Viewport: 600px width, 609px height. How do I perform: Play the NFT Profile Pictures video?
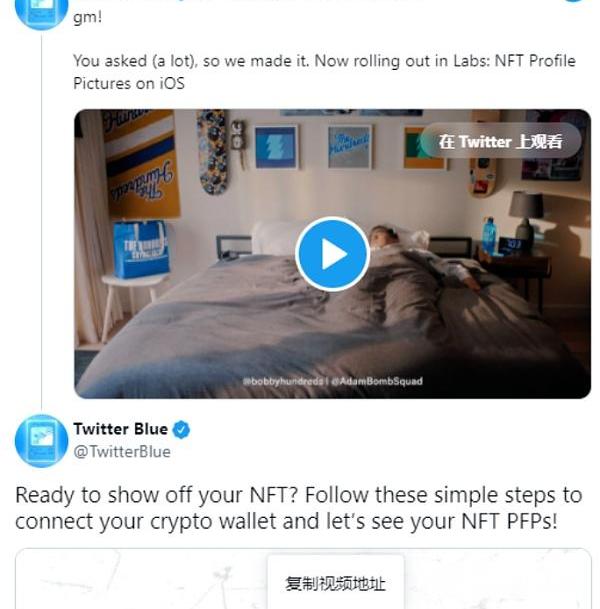[332, 254]
